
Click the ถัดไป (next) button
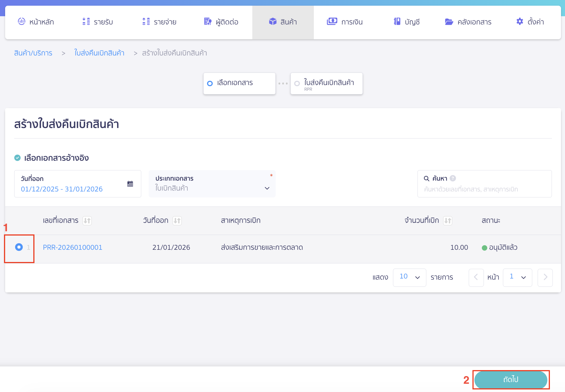pos(511,379)
